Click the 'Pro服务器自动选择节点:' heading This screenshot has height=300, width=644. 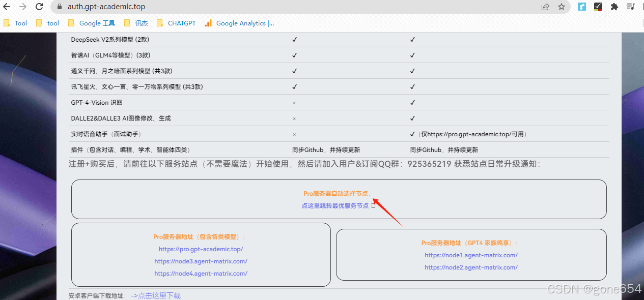click(x=338, y=194)
